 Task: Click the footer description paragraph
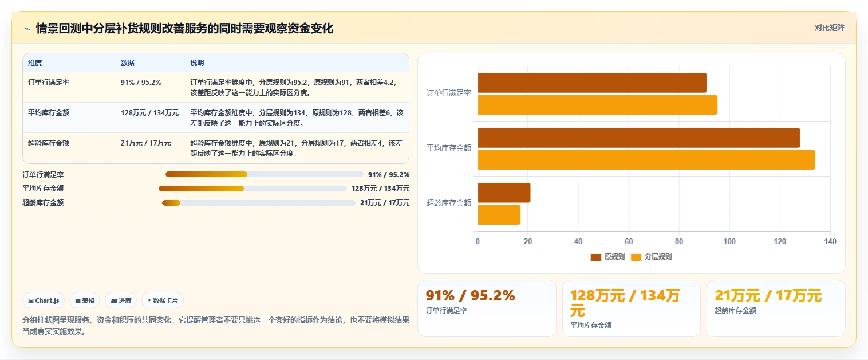tap(216, 326)
